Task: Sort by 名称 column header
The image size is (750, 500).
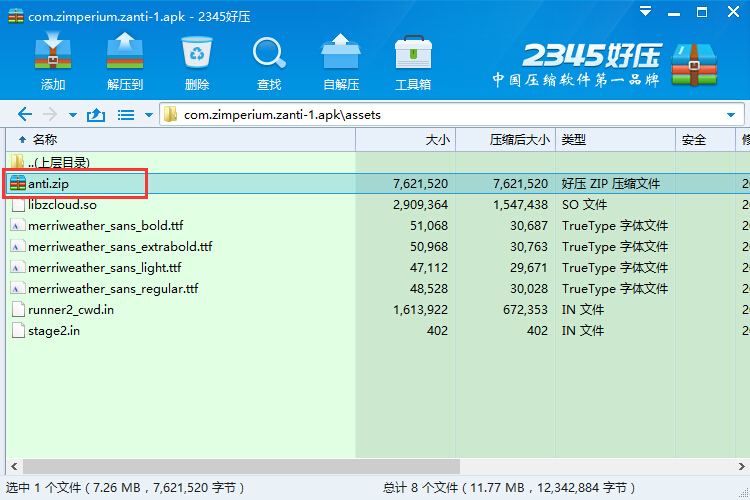Action: pos(181,140)
